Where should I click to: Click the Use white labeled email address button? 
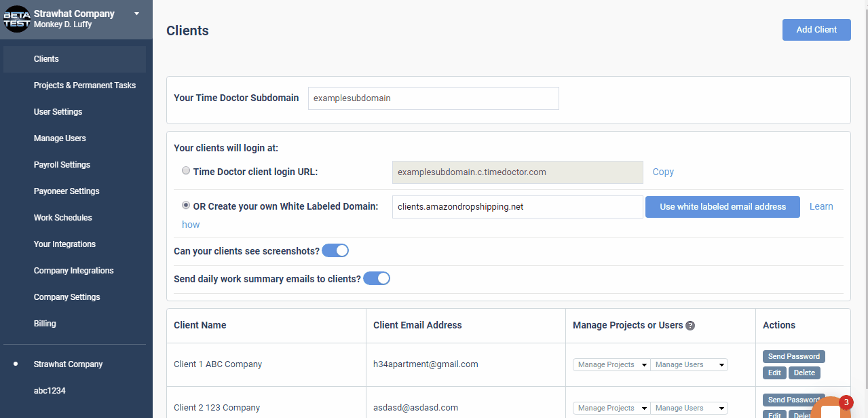pos(722,206)
